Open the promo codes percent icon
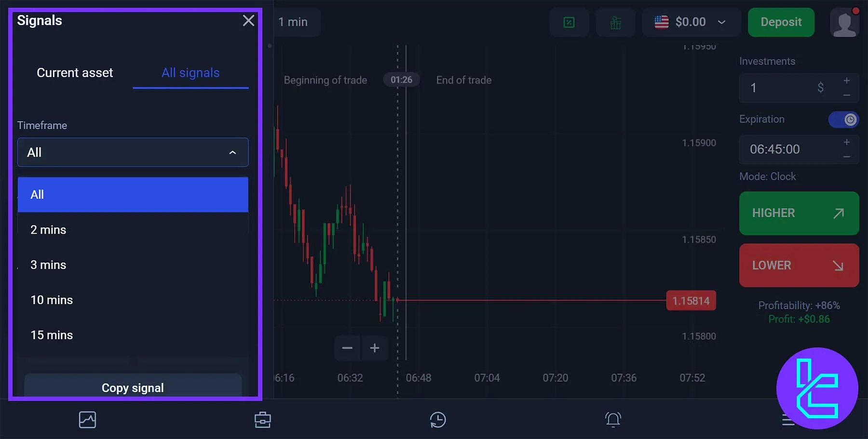Image resolution: width=868 pixels, height=439 pixels. 569,22
